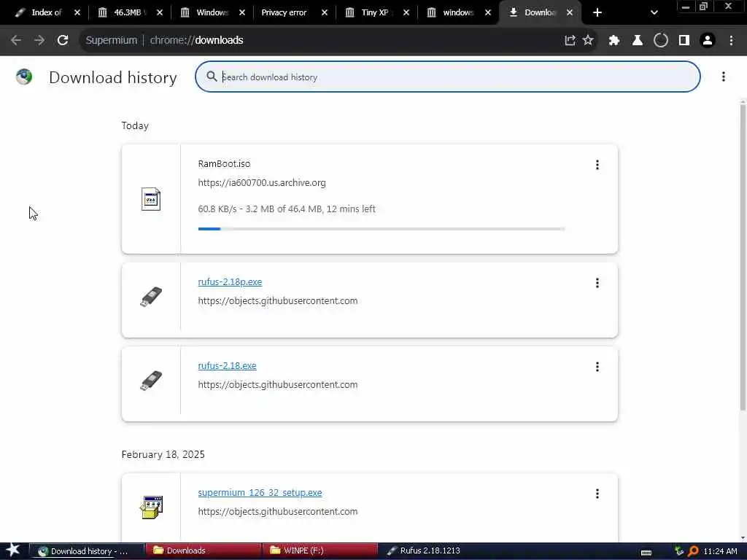Click the RamBoot.iso file icon
The height and width of the screenshot is (560, 747).
coord(151,199)
